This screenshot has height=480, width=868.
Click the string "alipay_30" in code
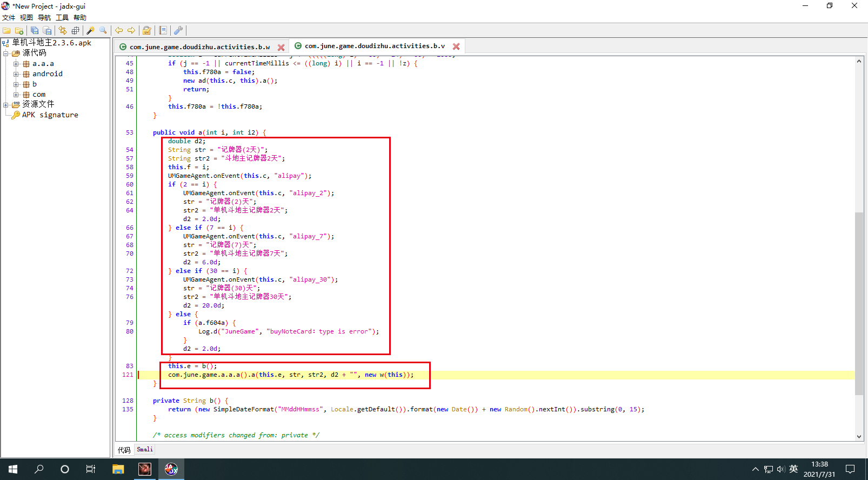point(310,279)
